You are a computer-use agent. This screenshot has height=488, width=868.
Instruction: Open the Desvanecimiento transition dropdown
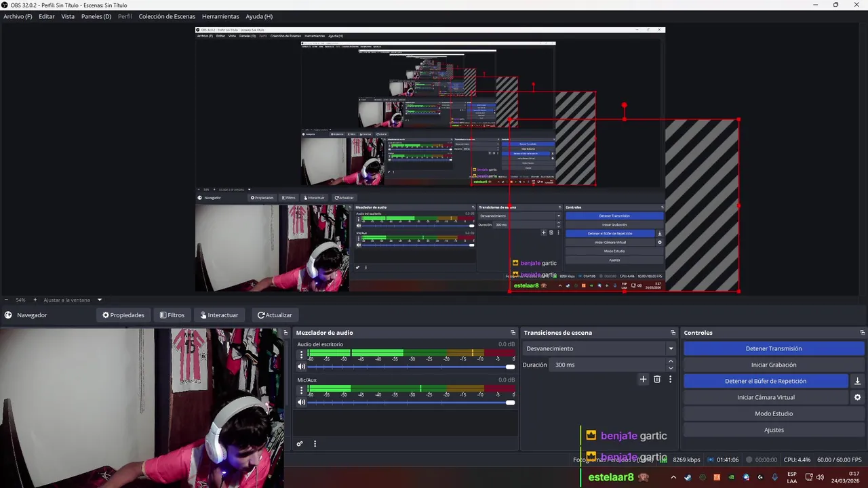[x=599, y=348]
